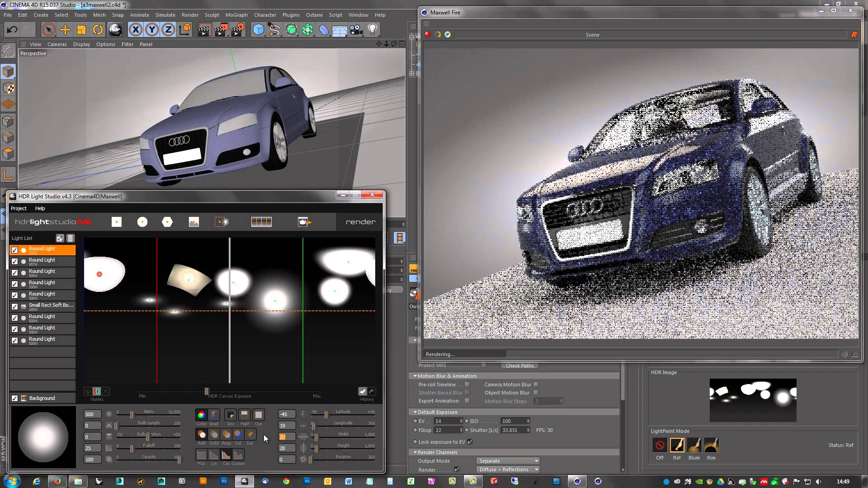The height and width of the screenshot is (488, 868).
Task: Select the round light shape icon
Action: pyautogui.click(x=142, y=221)
